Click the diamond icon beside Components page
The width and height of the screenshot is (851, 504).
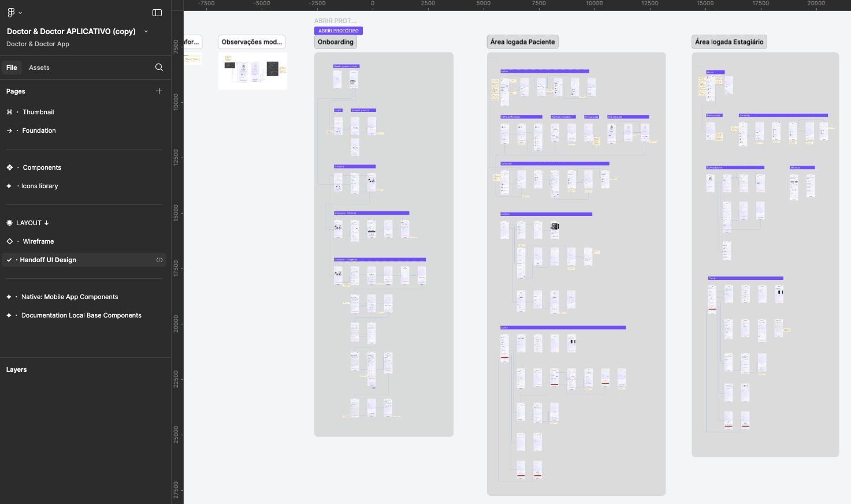[9, 167]
